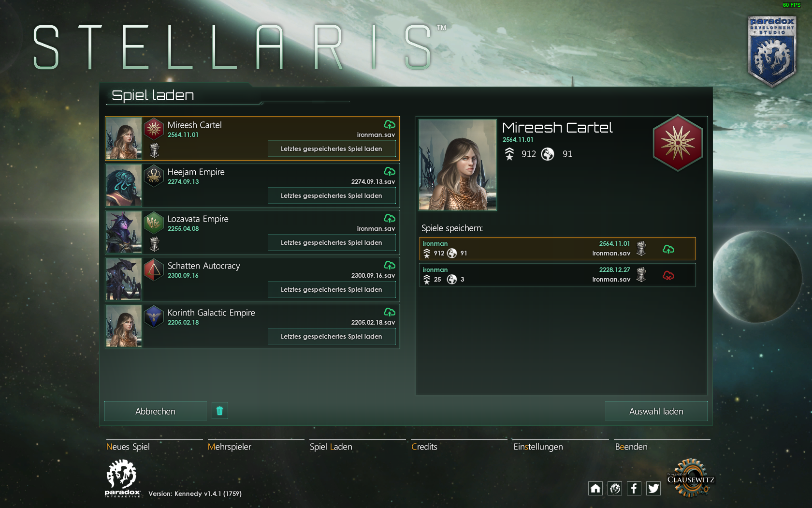This screenshot has width=812, height=508.
Task: Open the Paradox forum icon
Action: coord(615,488)
